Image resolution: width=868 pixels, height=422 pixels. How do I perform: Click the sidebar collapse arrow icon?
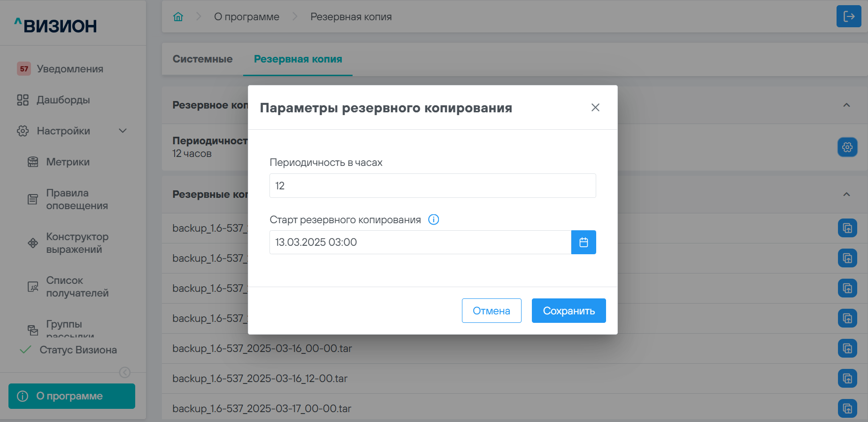[x=125, y=372]
